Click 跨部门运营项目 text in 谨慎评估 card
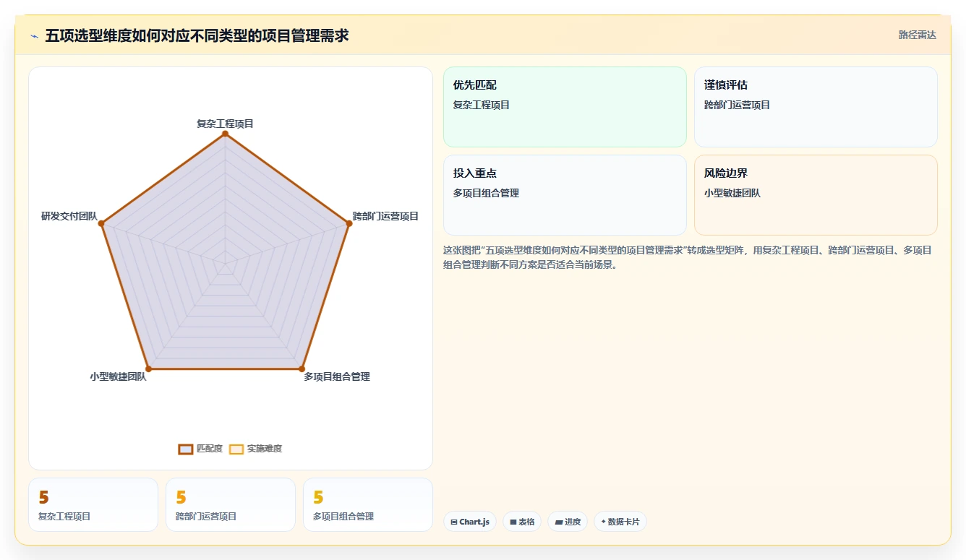 [x=737, y=105]
